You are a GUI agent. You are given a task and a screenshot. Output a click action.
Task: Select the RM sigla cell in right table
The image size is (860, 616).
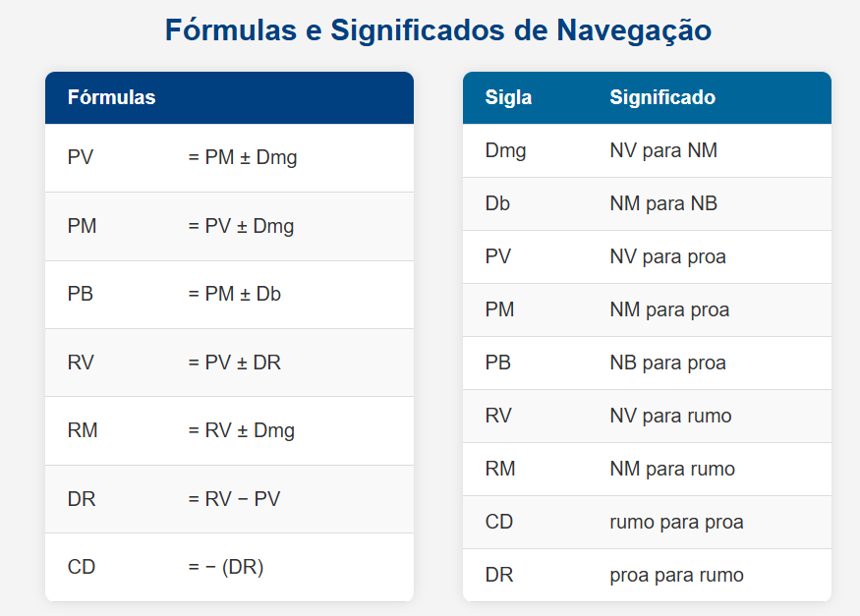[x=500, y=470]
